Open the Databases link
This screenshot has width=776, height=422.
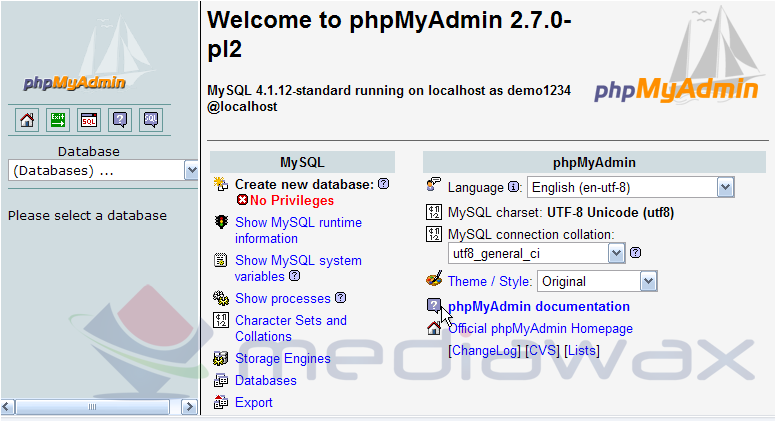[266, 380]
